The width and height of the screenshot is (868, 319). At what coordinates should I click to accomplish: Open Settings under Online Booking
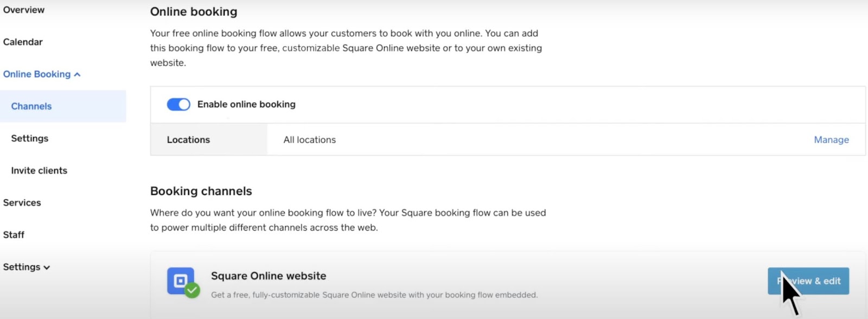30,138
